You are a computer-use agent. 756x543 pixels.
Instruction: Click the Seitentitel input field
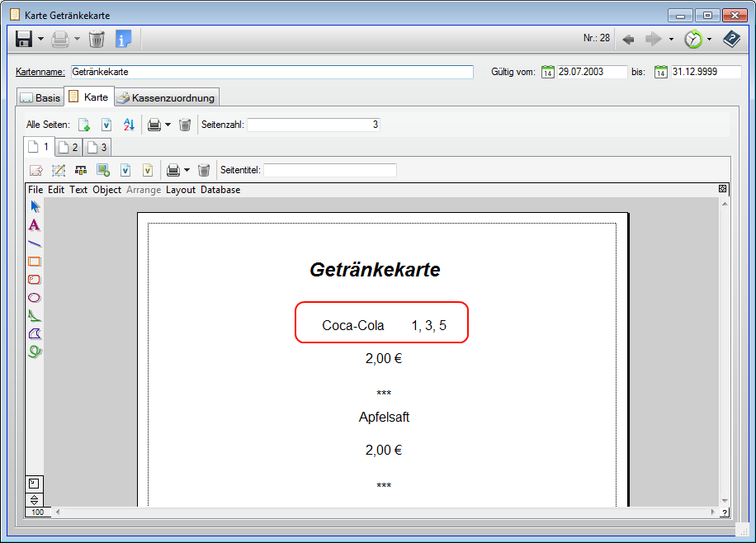[329, 170]
